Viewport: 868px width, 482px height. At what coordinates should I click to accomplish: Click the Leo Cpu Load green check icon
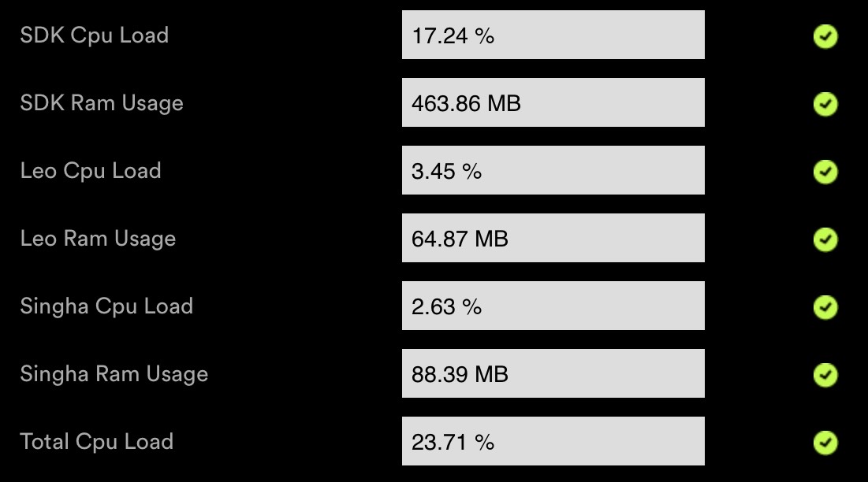825,172
